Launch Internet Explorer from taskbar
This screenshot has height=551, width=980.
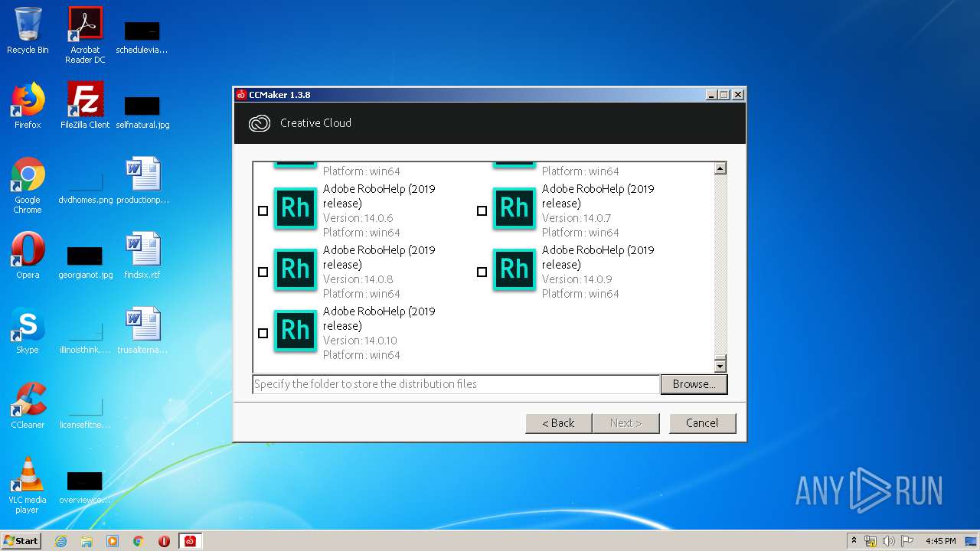pyautogui.click(x=60, y=541)
